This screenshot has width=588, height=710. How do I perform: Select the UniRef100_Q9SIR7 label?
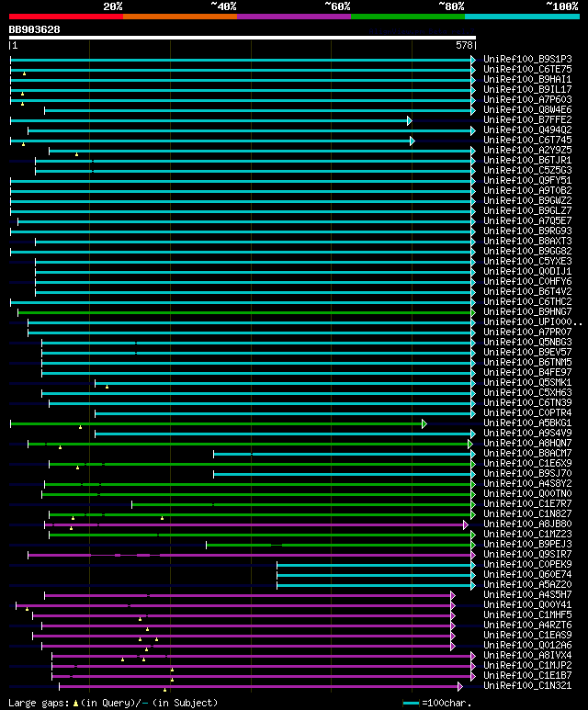(527, 554)
